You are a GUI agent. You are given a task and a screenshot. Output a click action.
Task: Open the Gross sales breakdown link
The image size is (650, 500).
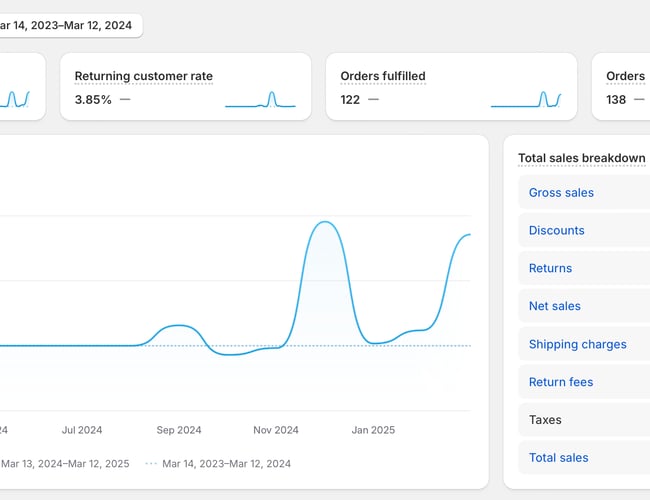pyautogui.click(x=561, y=193)
